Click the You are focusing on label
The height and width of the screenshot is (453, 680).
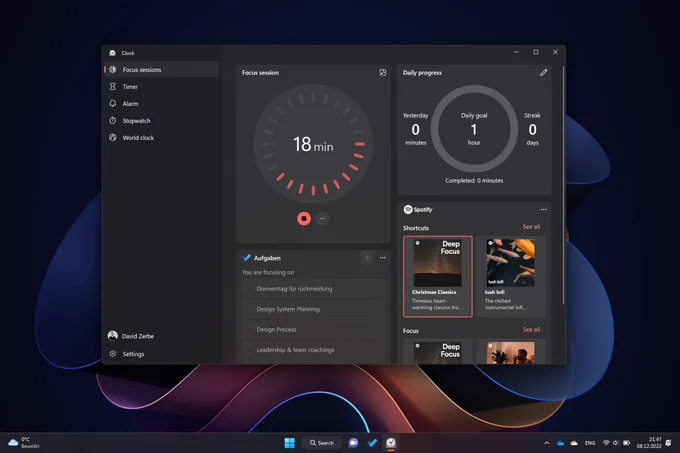[268, 272]
